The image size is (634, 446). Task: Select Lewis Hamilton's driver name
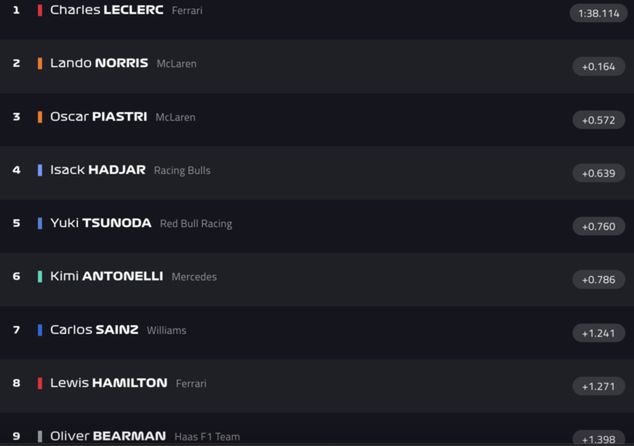point(109,383)
